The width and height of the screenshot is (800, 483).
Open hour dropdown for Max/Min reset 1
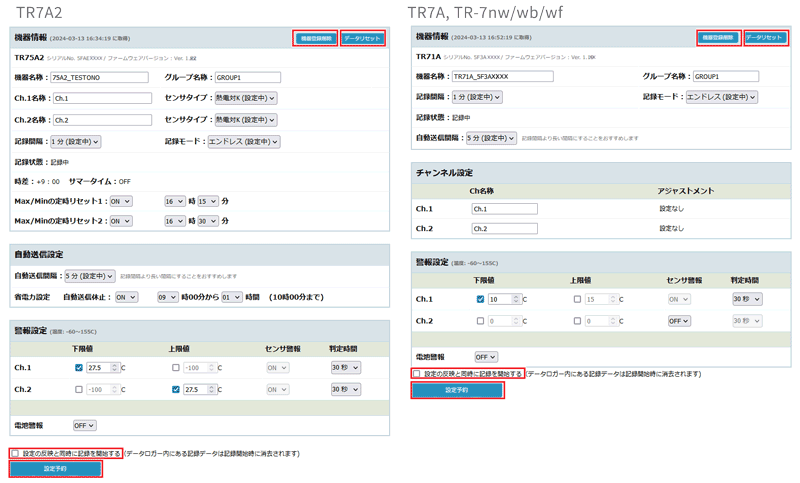174,201
